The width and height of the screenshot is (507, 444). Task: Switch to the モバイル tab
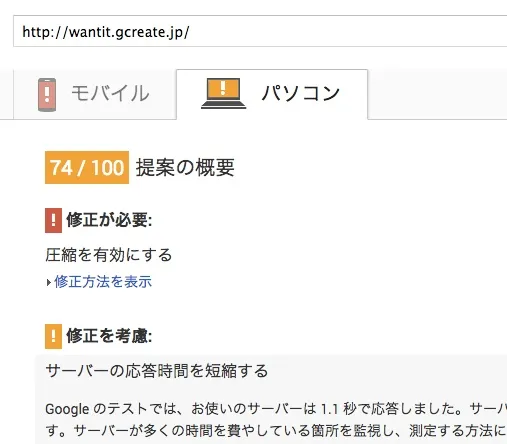pyautogui.click(x=95, y=94)
